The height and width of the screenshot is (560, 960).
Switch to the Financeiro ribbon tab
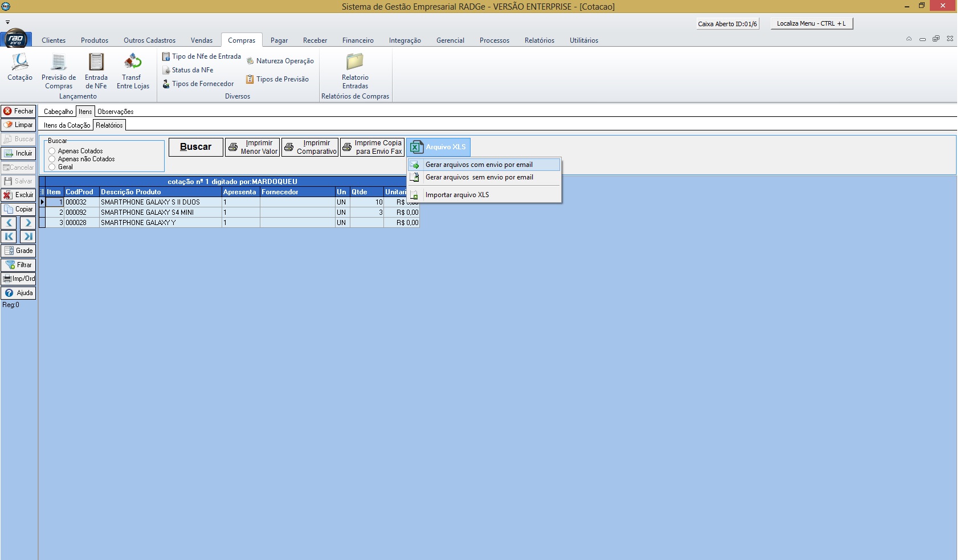358,40
